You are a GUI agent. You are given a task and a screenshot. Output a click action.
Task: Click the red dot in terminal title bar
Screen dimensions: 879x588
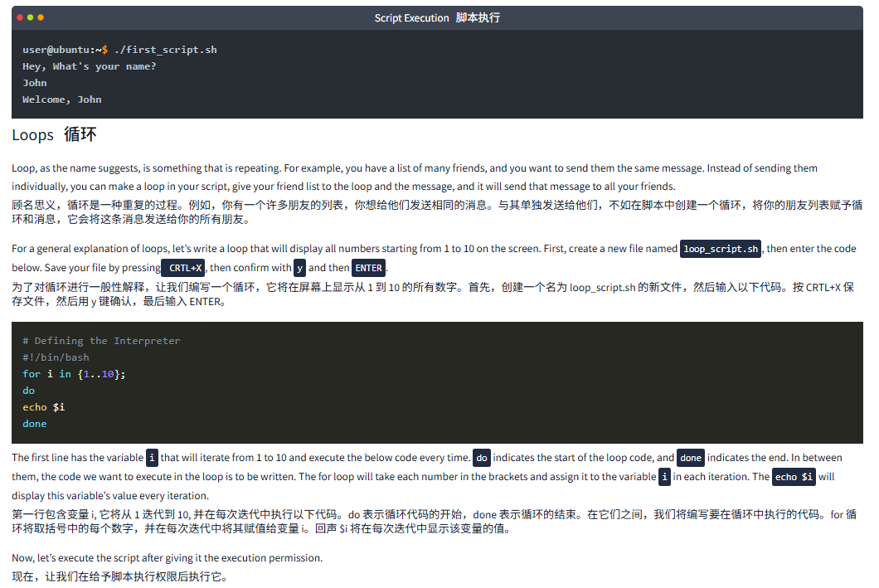pos(20,17)
